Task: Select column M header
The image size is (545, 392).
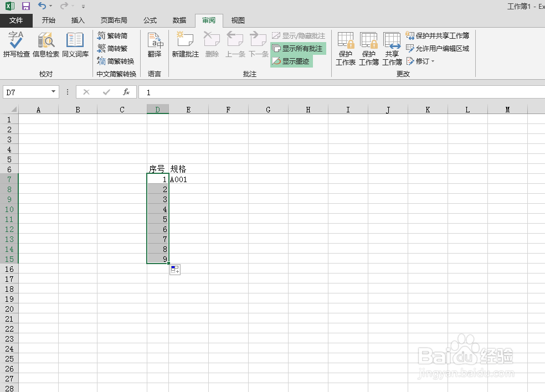Action: [507, 110]
